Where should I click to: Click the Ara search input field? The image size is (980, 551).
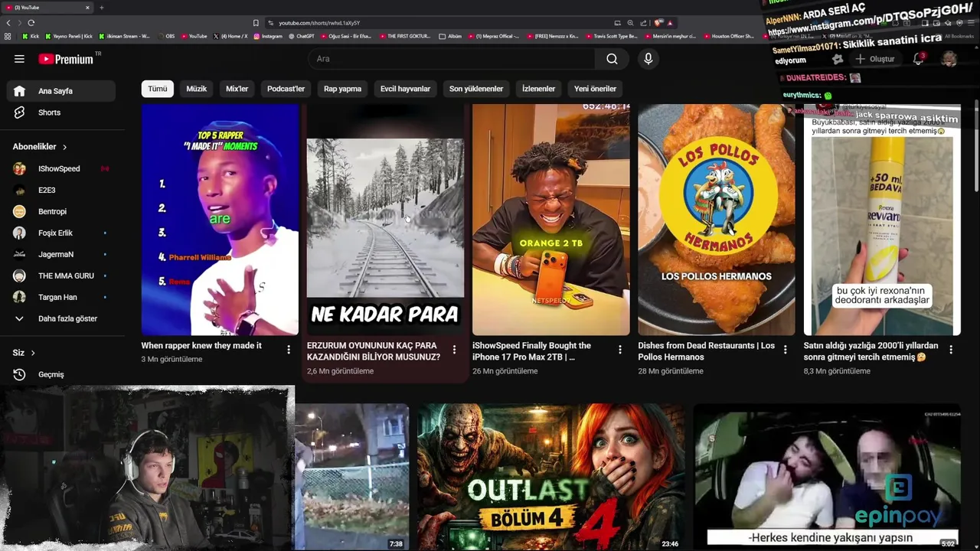(x=452, y=59)
